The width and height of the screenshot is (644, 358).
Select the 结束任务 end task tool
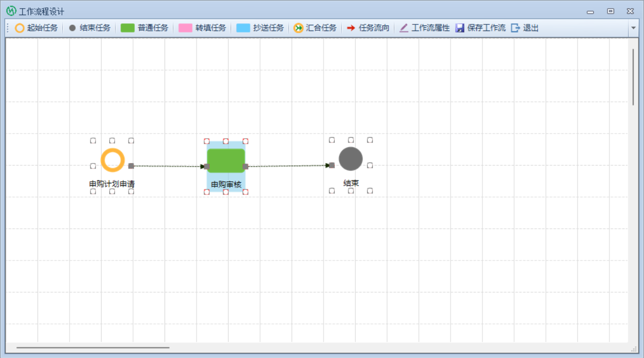(89, 28)
